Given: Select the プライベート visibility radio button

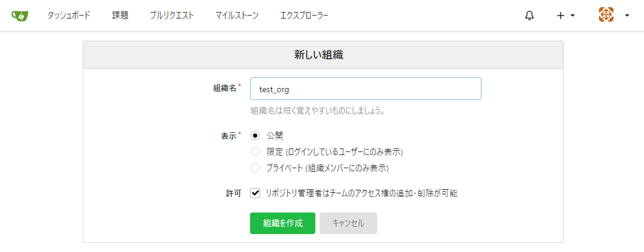Looking at the screenshot, I should pos(255,168).
